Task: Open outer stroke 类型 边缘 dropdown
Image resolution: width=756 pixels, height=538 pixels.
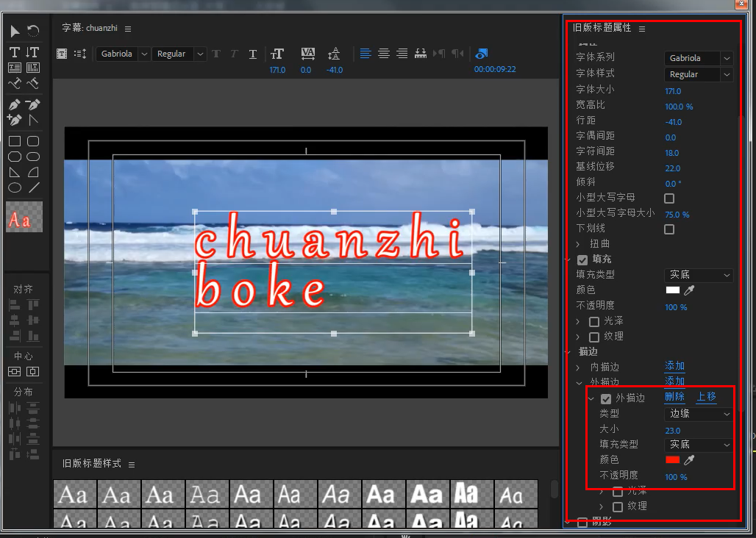Action: (699, 415)
